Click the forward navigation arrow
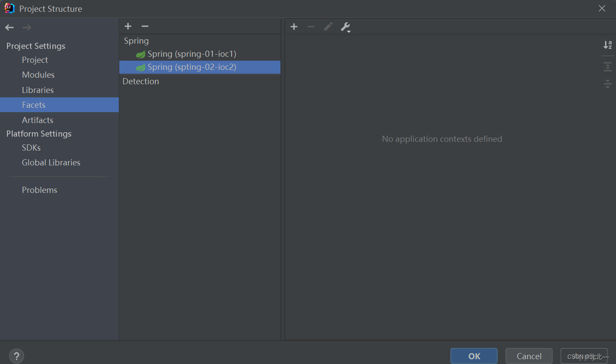 (x=27, y=27)
